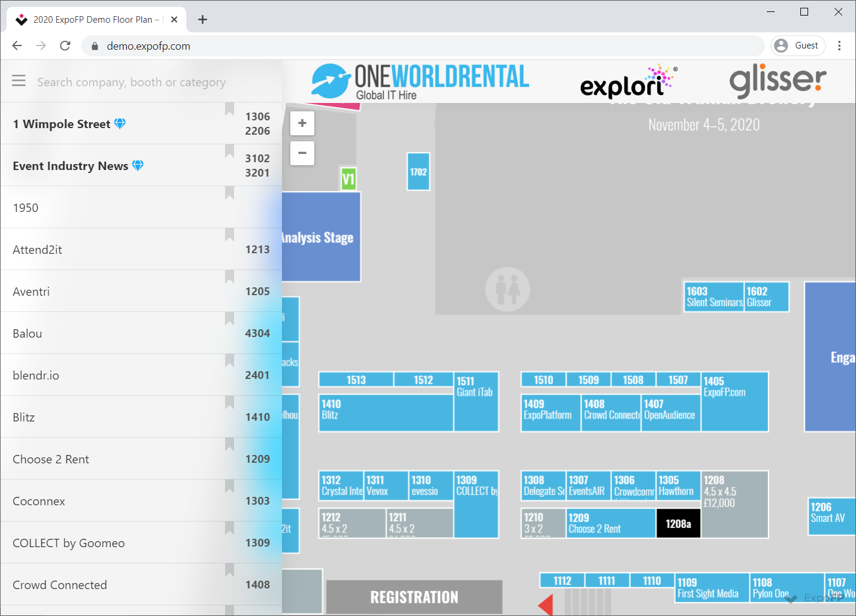The width and height of the screenshot is (856, 616).
Task: Select the black booth 1208a
Action: point(678,523)
